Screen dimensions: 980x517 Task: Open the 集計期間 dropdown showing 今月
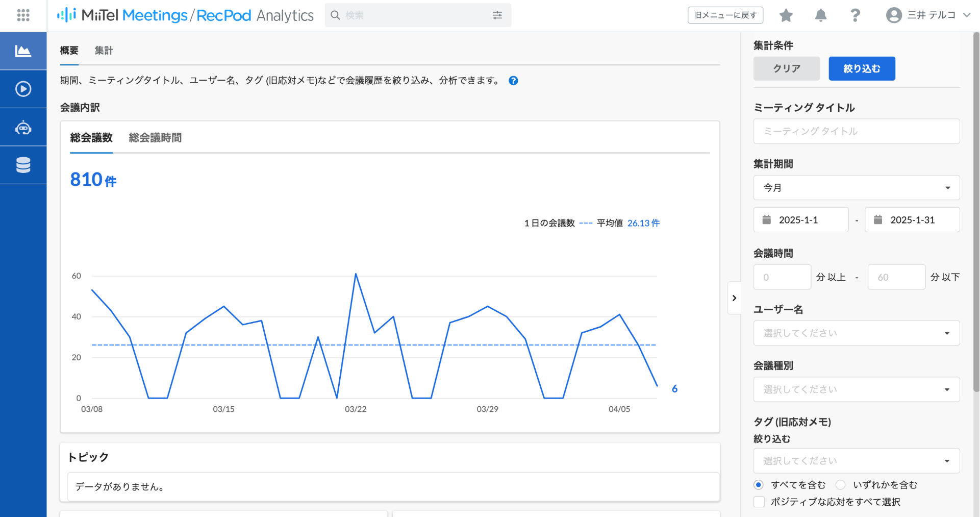tap(857, 188)
